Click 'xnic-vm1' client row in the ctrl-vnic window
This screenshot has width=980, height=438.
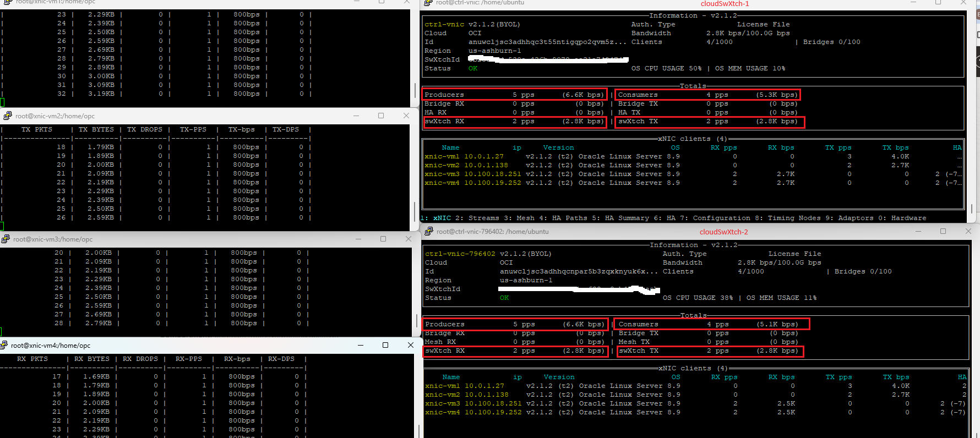[x=693, y=157]
